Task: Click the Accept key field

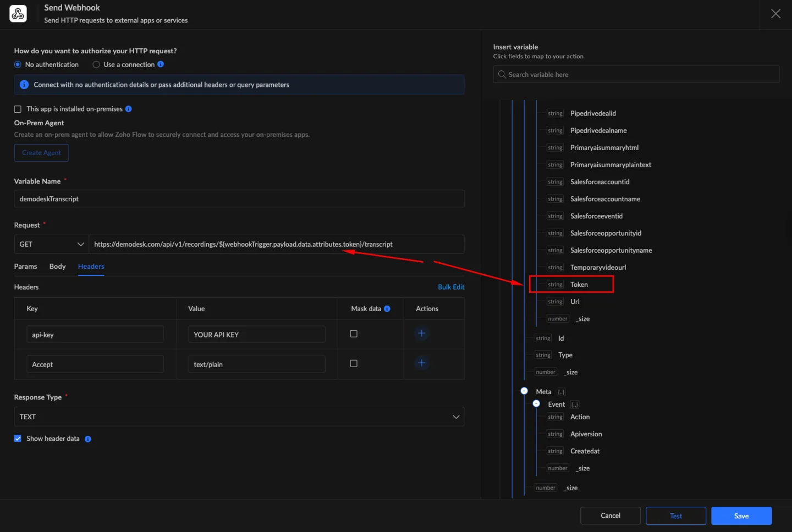Action: click(95, 364)
